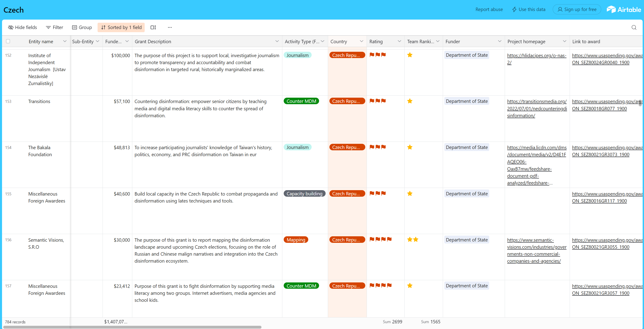Open the Group menu
This screenshot has width=644, height=329.
tap(82, 27)
